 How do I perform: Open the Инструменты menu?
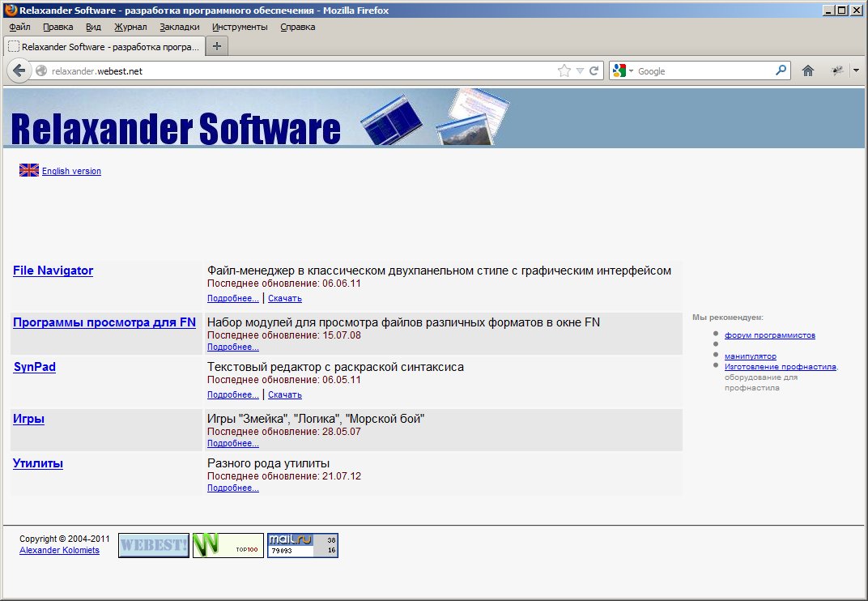point(240,27)
